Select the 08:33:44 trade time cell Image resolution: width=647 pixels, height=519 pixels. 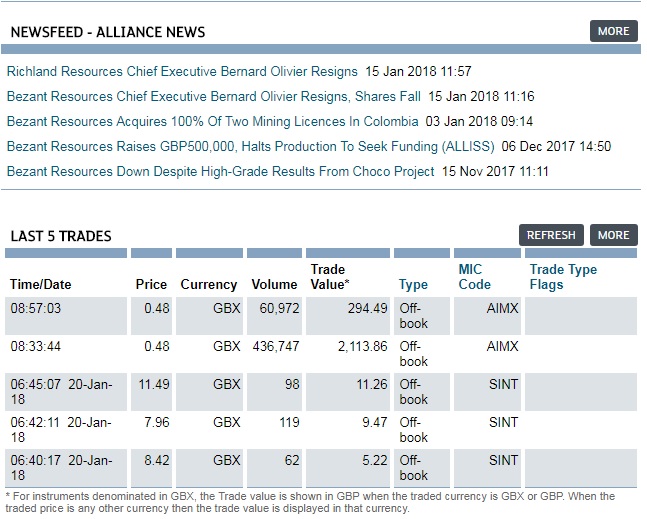tap(66, 354)
